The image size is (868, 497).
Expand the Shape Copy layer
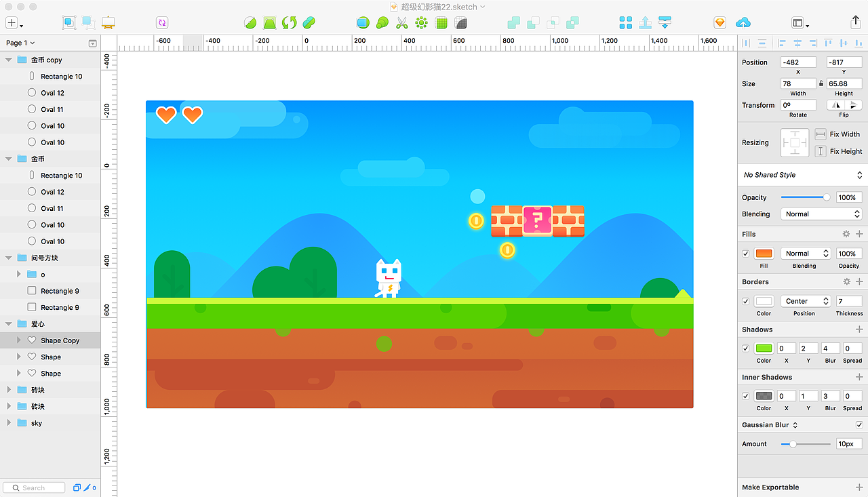(19, 340)
